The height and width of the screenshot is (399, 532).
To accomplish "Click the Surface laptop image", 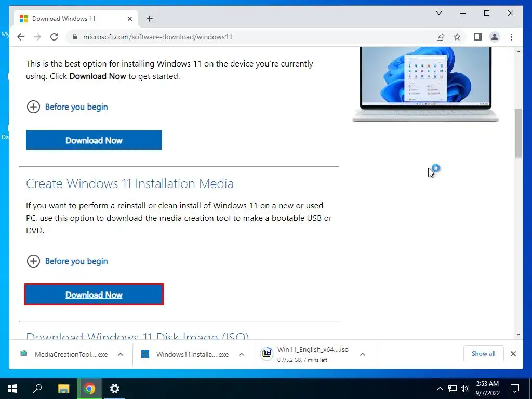I will 425,85.
